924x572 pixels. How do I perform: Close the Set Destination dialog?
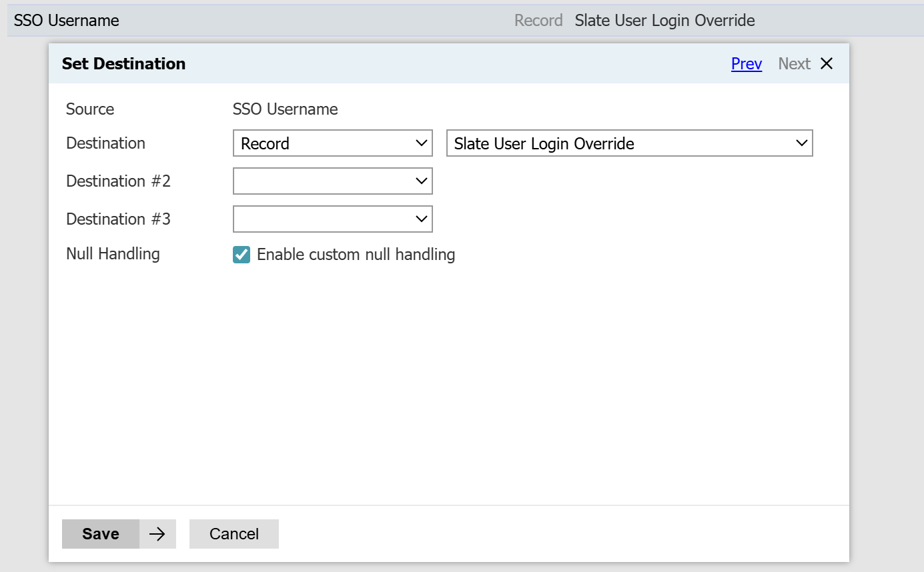click(x=827, y=64)
